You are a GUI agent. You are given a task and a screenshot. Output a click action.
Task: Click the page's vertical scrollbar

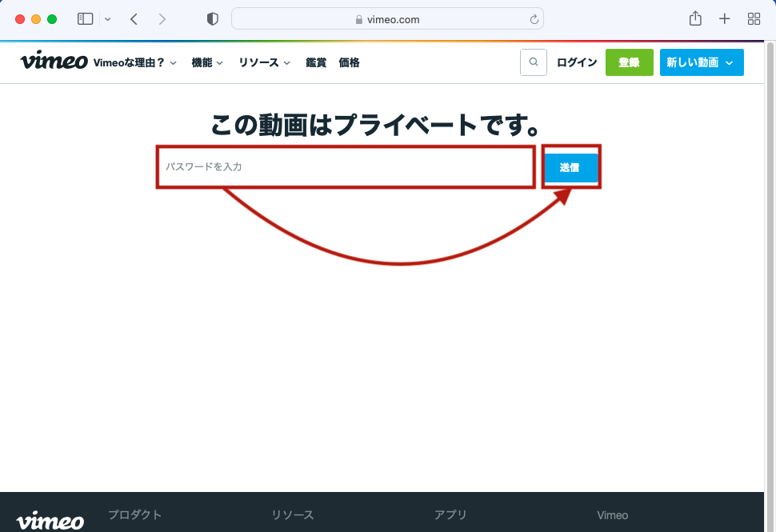pyautogui.click(x=770, y=287)
